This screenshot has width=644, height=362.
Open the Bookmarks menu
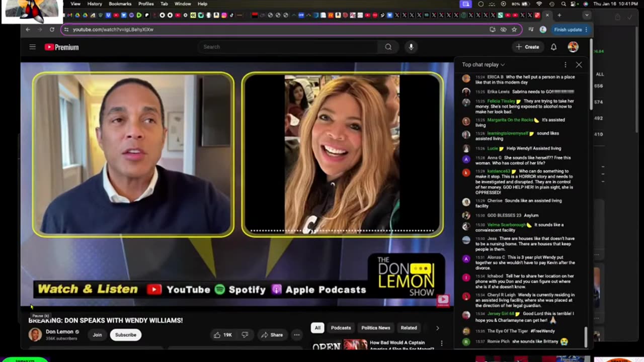[120, 4]
